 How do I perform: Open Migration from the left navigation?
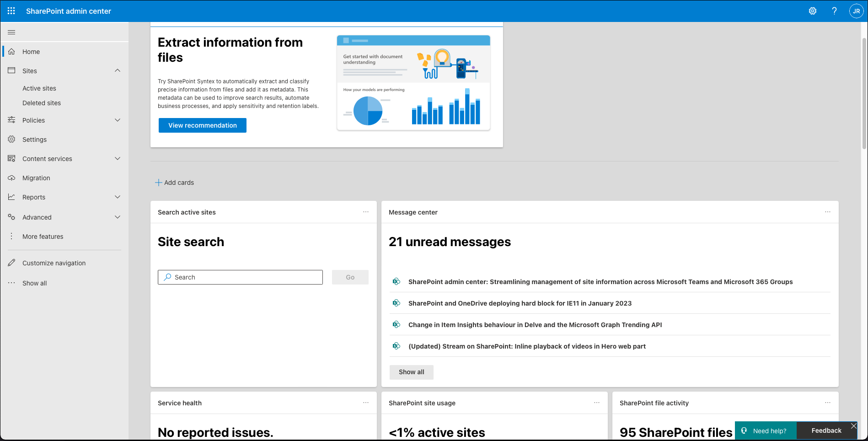[36, 178]
